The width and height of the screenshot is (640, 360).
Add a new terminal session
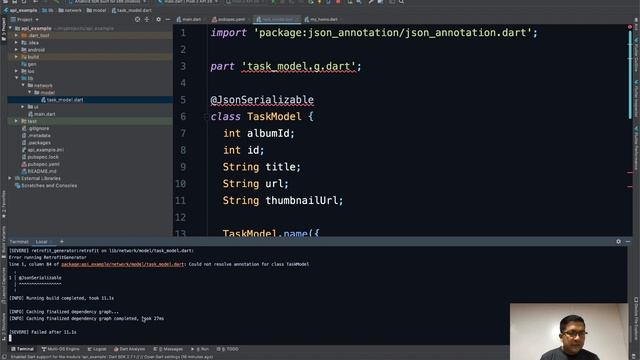(x=62, y=242)
